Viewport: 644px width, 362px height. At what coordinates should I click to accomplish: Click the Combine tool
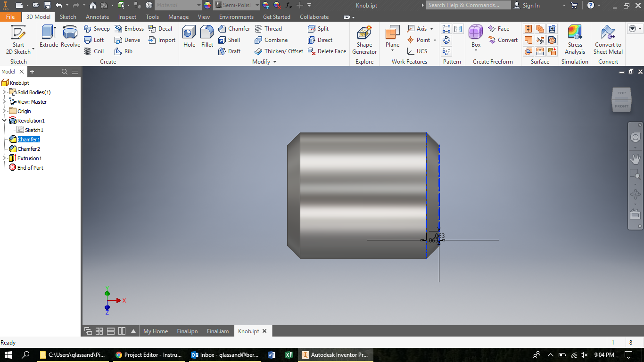pyautogui.click(x=271, y=40)
